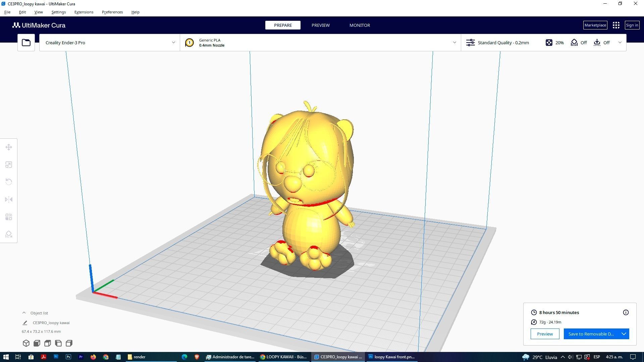
Task: Click the support Off icon
Action: coord(574,43)
